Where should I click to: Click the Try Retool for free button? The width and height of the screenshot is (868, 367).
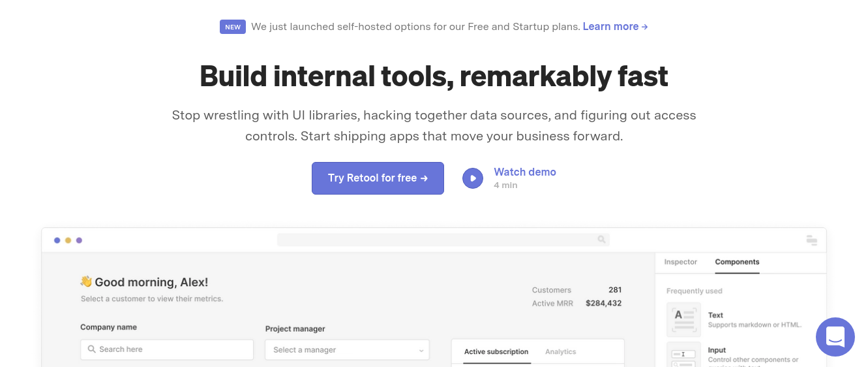(x=378, y=178)
